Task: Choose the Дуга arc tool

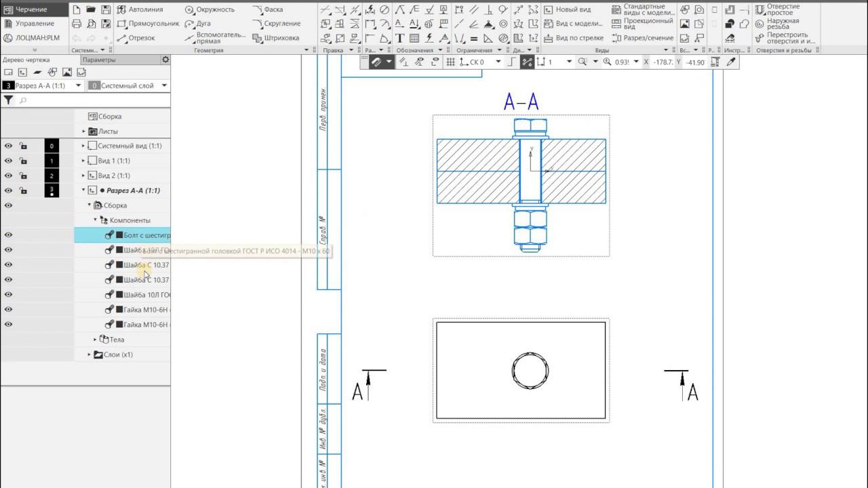Action: 197,24
